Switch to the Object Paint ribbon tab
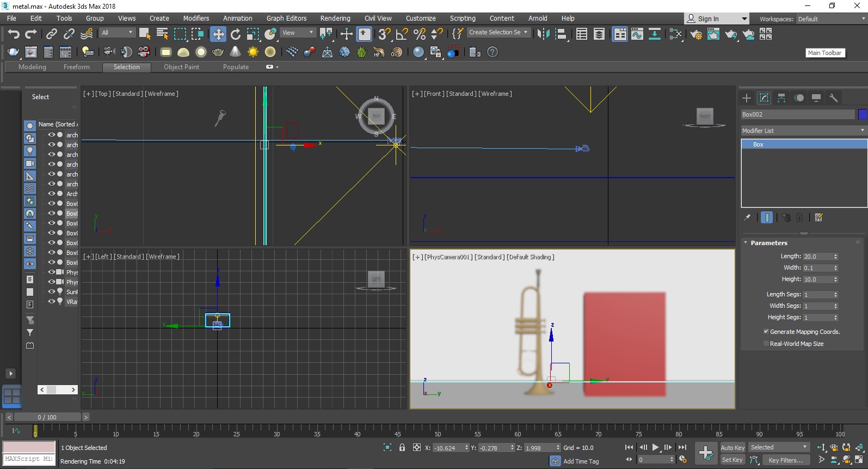The width and height of the screenshot is (868, 469). coord(181,67)
